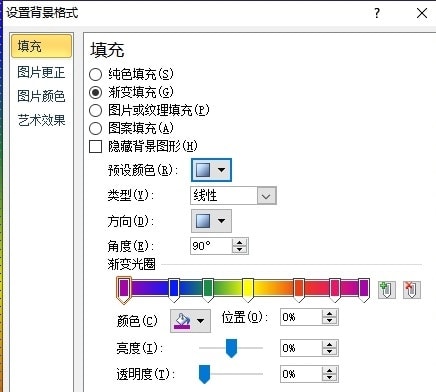Viewport: 436px width, 392px height.
Task: Switch to the 图片更正 tab
Action: coord(41,72)
